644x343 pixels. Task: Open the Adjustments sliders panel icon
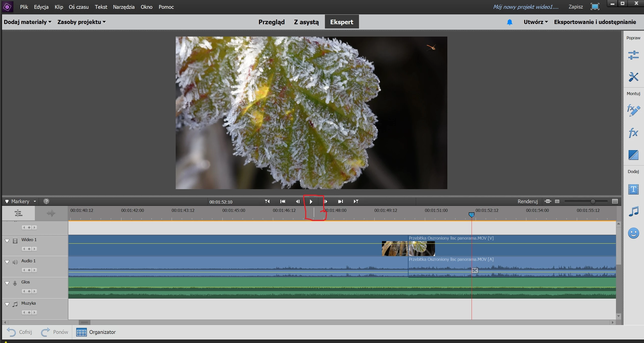click(x=633, y=55)
